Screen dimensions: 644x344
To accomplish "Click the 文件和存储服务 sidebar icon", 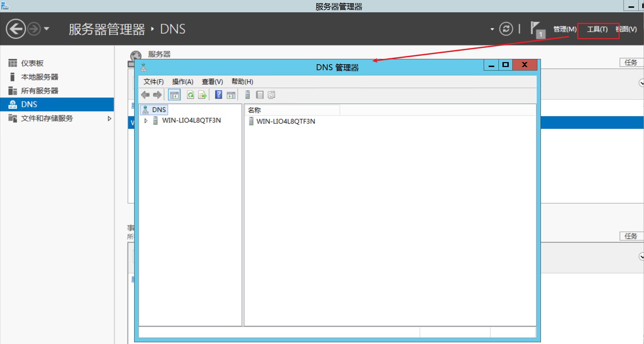I will (13, 118).
